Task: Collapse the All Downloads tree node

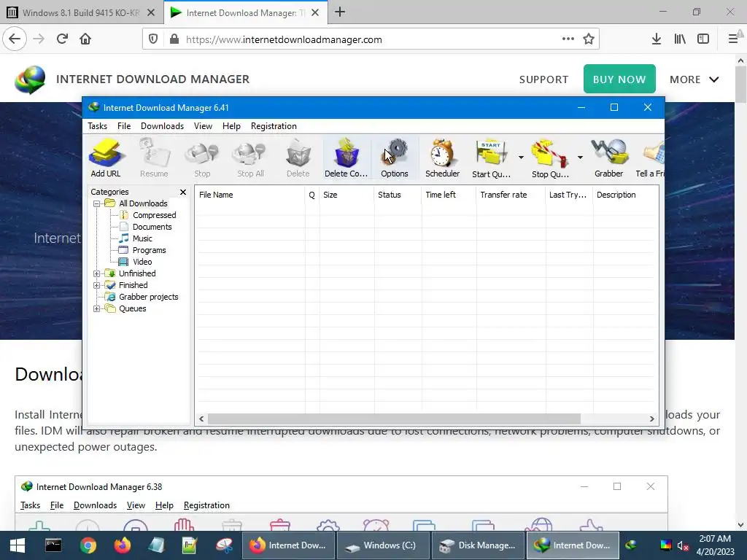Action: [97, 204]
